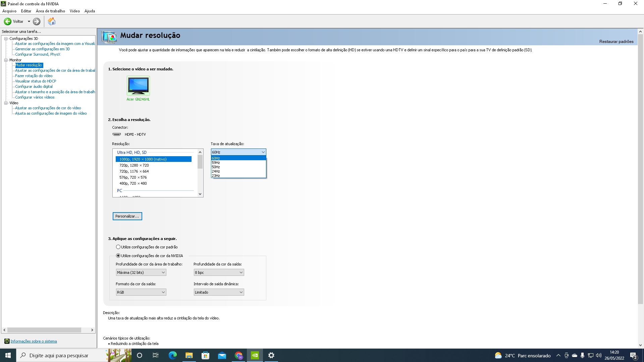Open Mail app from taskbar
The image size is (644, 362).
click(x=222, y=355)
